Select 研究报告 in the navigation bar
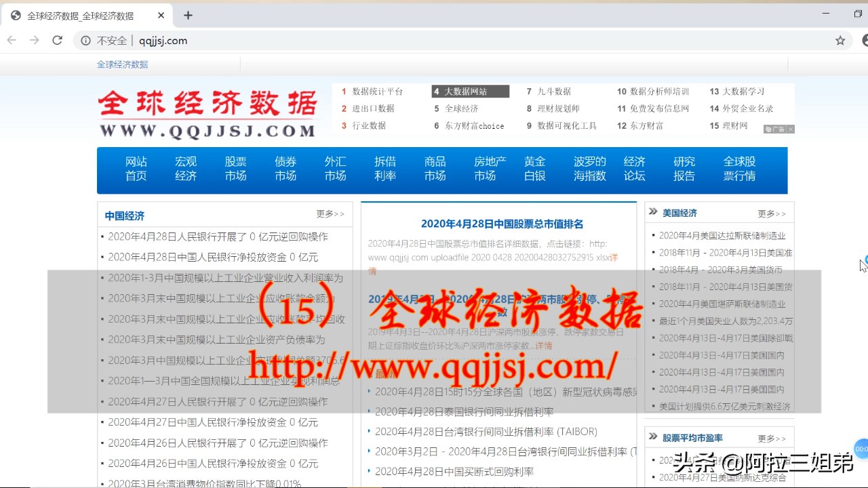 pyautogui.click(x=684, y=169)
